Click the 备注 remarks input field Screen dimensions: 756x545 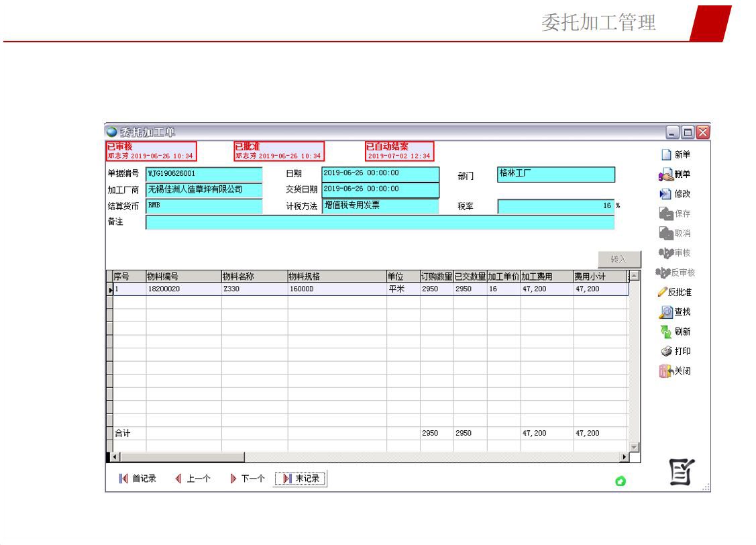tap(380, 223)
